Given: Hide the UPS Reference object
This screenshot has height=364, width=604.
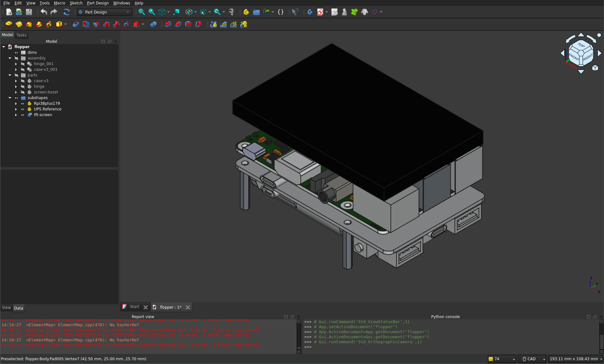Looking at the screenshot, I should pyautogui.click(x=23, y=109).
